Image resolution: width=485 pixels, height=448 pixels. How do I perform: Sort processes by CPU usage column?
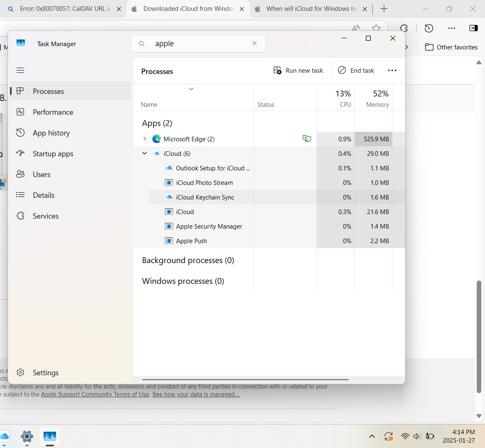point(336,98)
